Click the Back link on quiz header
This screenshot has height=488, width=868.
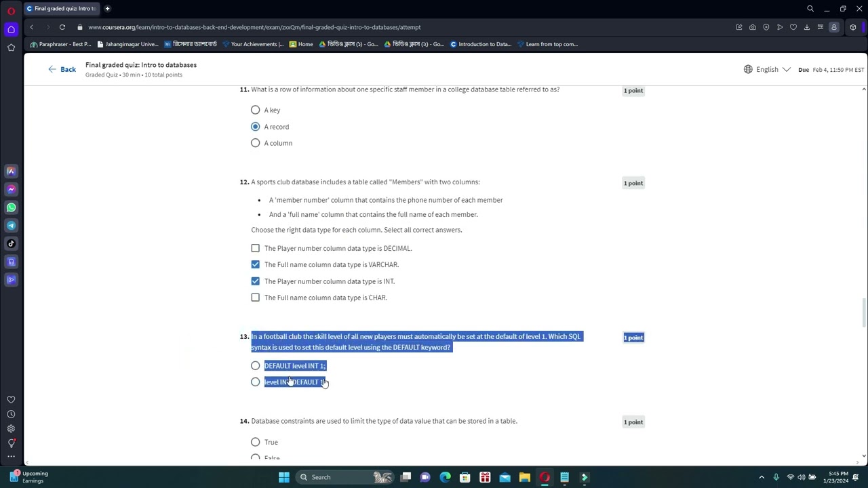tap(62, 69)
